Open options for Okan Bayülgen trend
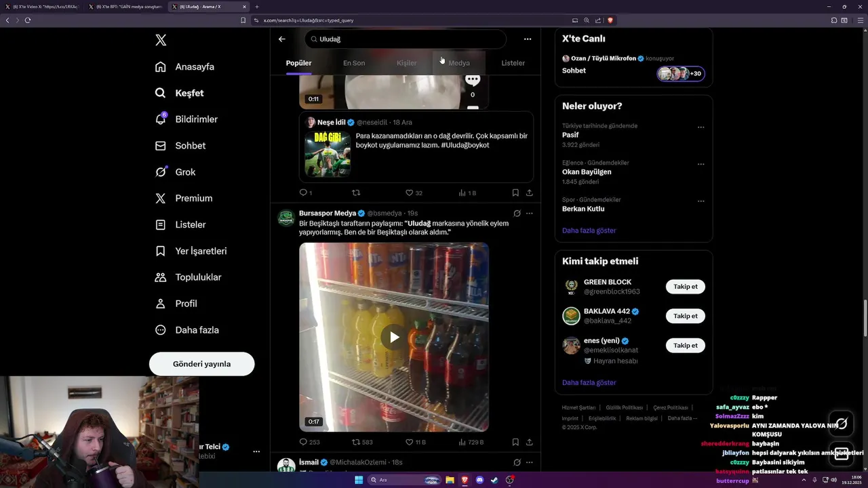Image resolution: width=868 pixels, height=488 pixels. [701, 165]
